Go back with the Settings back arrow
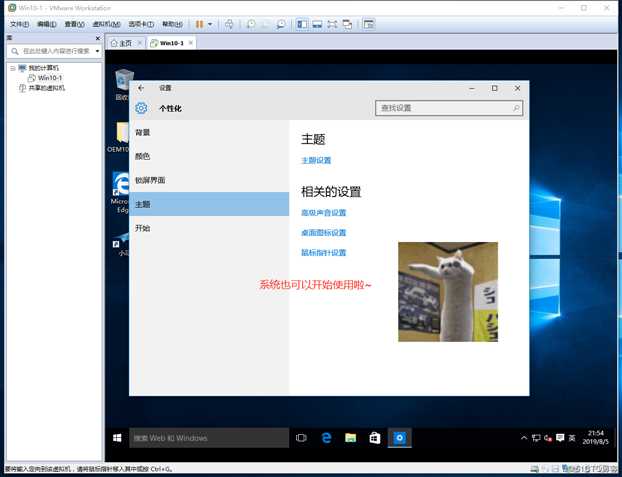 pyautogui.click(x=141, y=88)
